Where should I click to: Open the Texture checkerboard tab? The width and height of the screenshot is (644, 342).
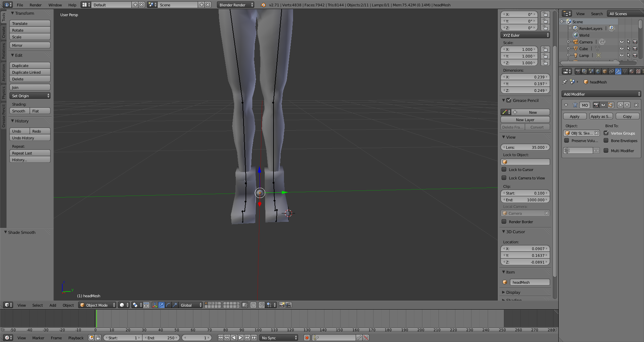[638, 71]
